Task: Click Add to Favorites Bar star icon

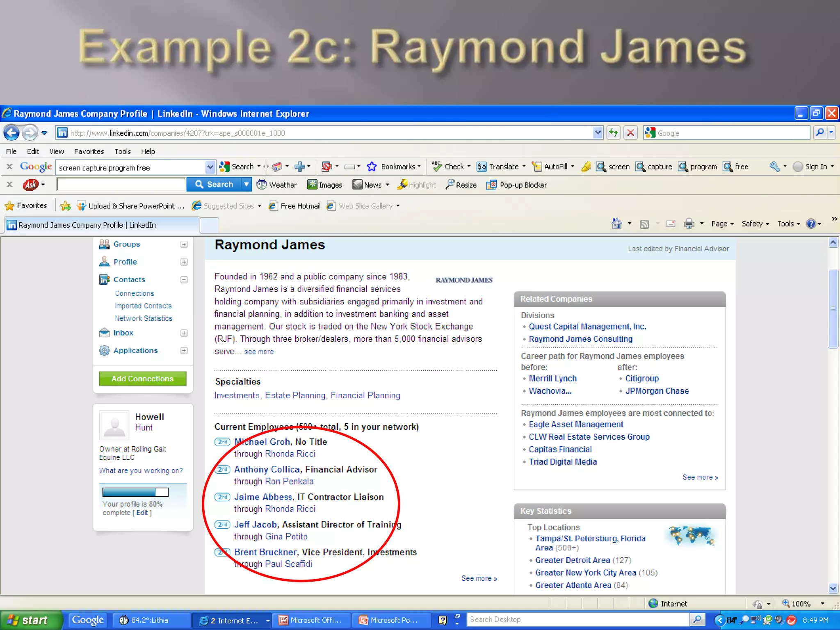Action: pyautogui.click(x=65, y=205)
